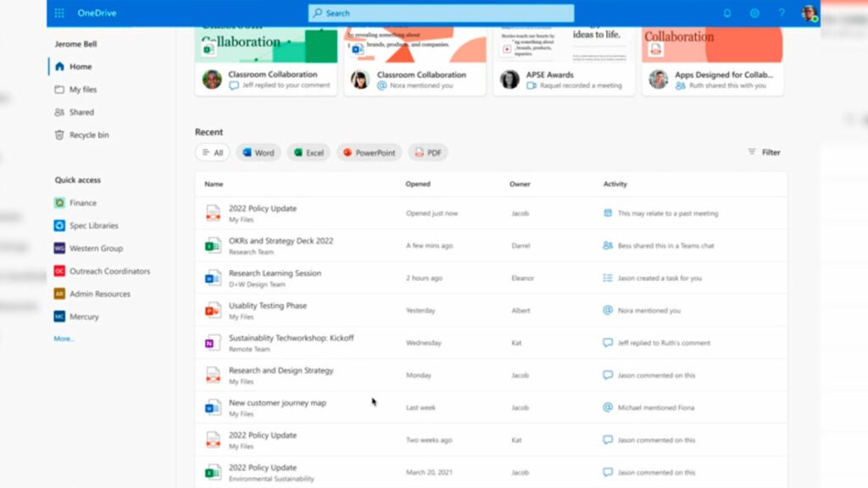Toggle the Word filter pill
The image size is (868, 488).
click(x=258, y=152)
